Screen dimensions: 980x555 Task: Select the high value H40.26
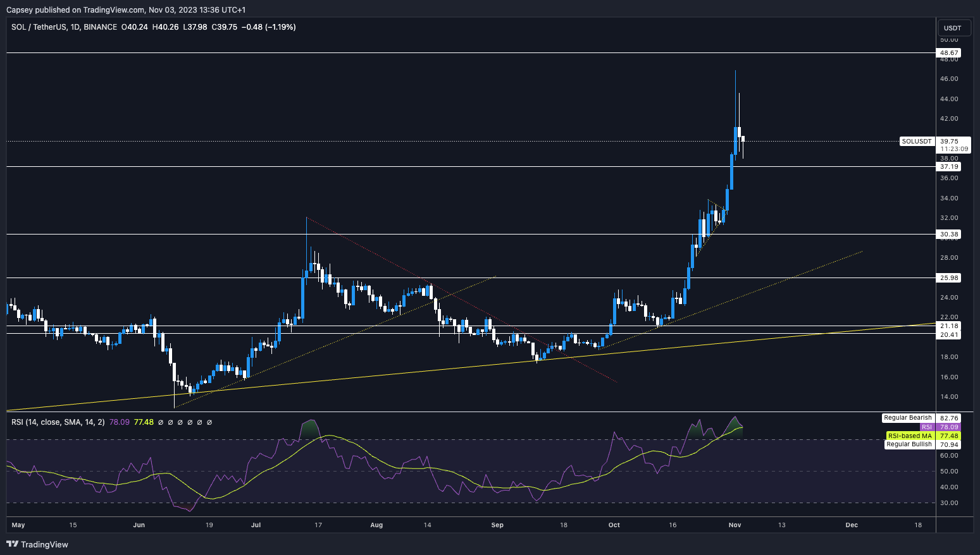coord(165,27)
